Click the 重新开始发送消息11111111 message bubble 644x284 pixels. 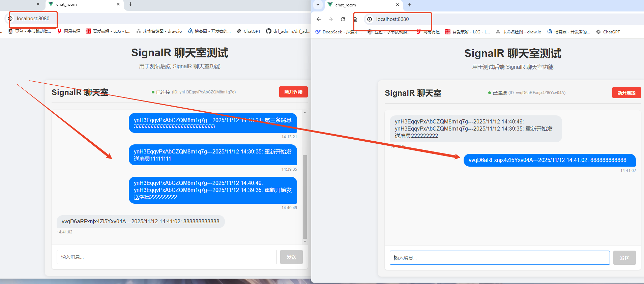(x=213, y=155)
